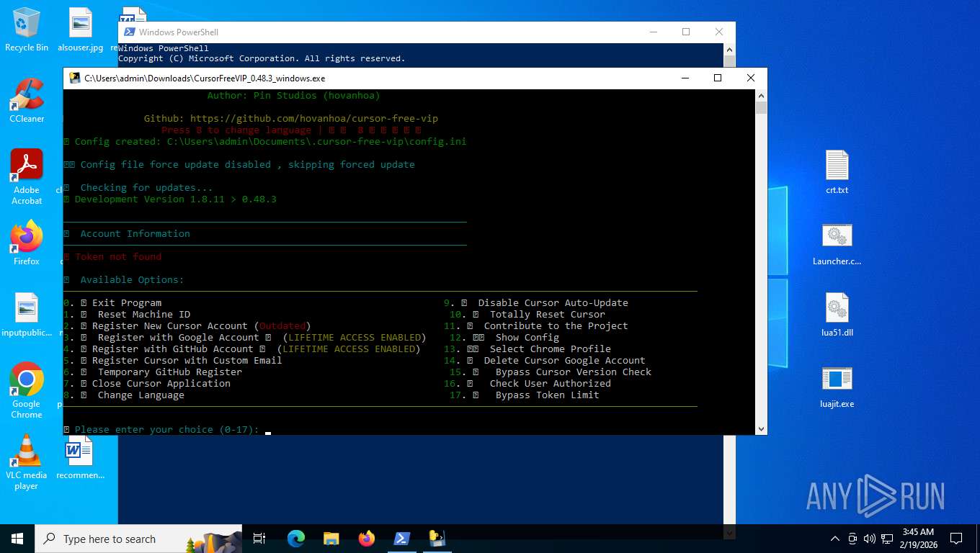The height and width of the screenshot is (553, 980).
Task: Select crt.txt file on desktop
Action: [x=837, y=173]
